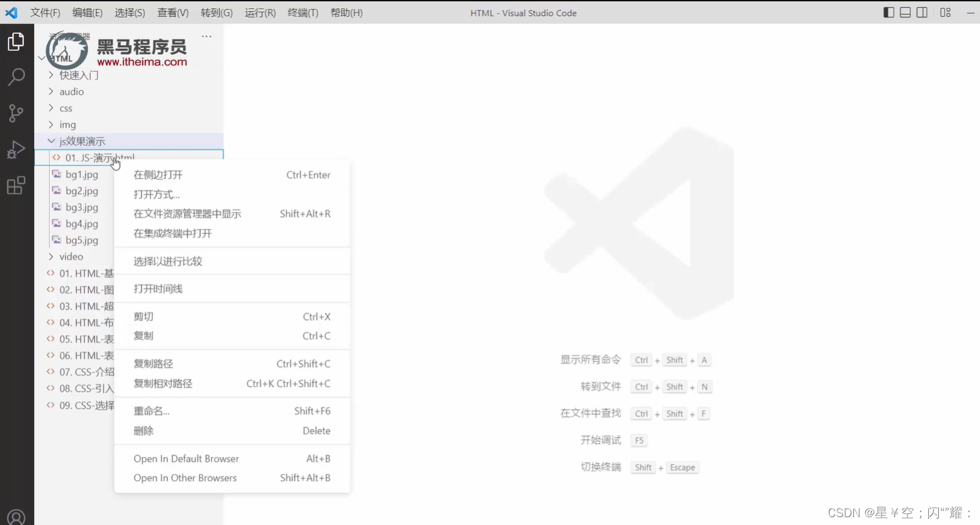
Task: Click 复制相对路径 in the context menu
Action: pyautogui.click(x=163, y=384)
